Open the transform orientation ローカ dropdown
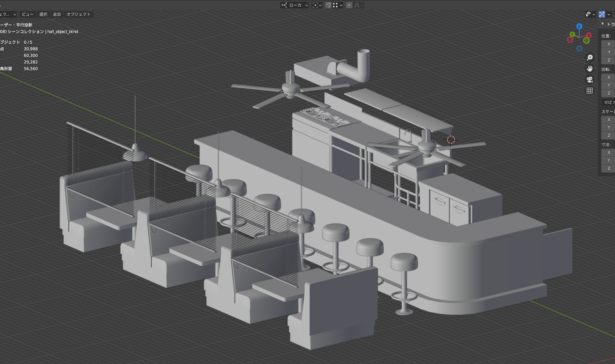The height and width of the screenshot is (364, 615). pyautogui.click(x=294, y=5)
